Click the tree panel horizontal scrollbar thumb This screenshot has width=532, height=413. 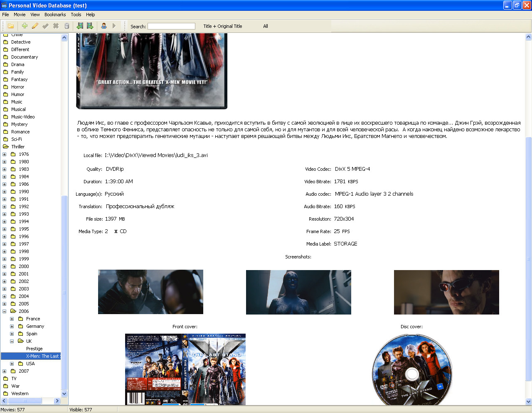(25, 401)
